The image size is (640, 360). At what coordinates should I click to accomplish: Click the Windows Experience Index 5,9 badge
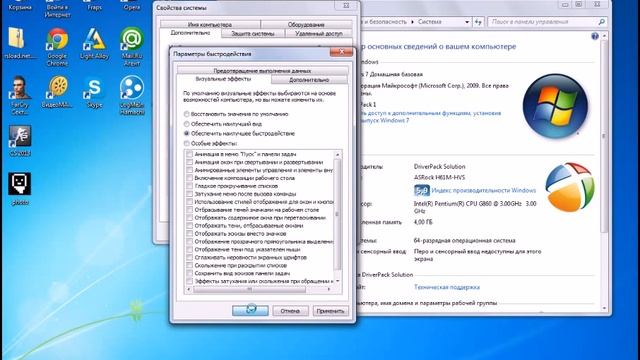(422, 191)
